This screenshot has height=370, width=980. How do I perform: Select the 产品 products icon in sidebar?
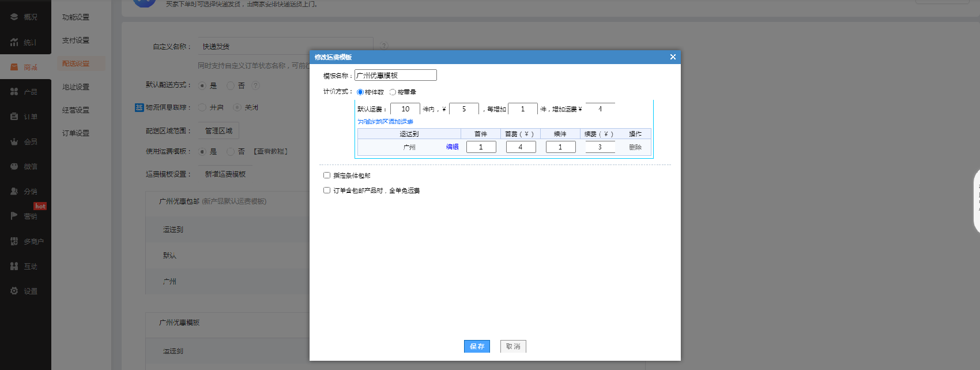[x=14, y=92]
